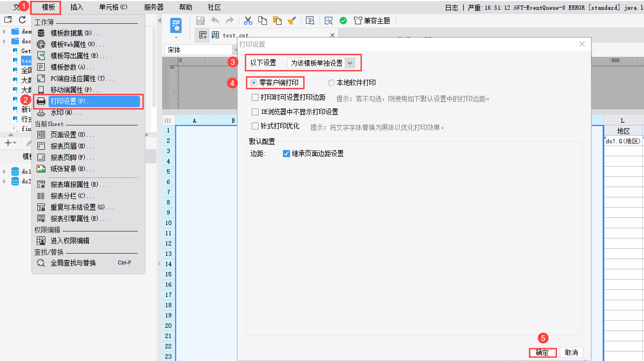
Task: Click the paste clipboard icon
Action: click(x=277, y=21)
